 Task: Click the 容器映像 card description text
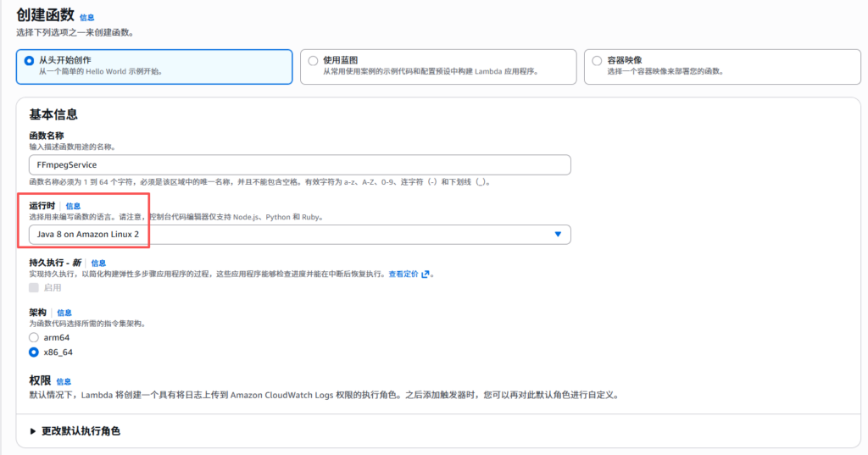pos(665,72)
